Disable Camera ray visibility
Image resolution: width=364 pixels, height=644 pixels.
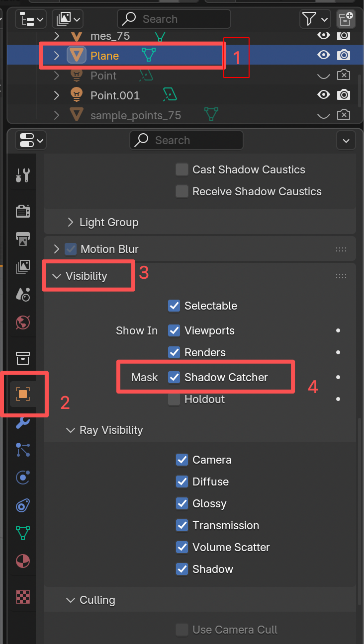pyautogui.click(x=182, y=460)
